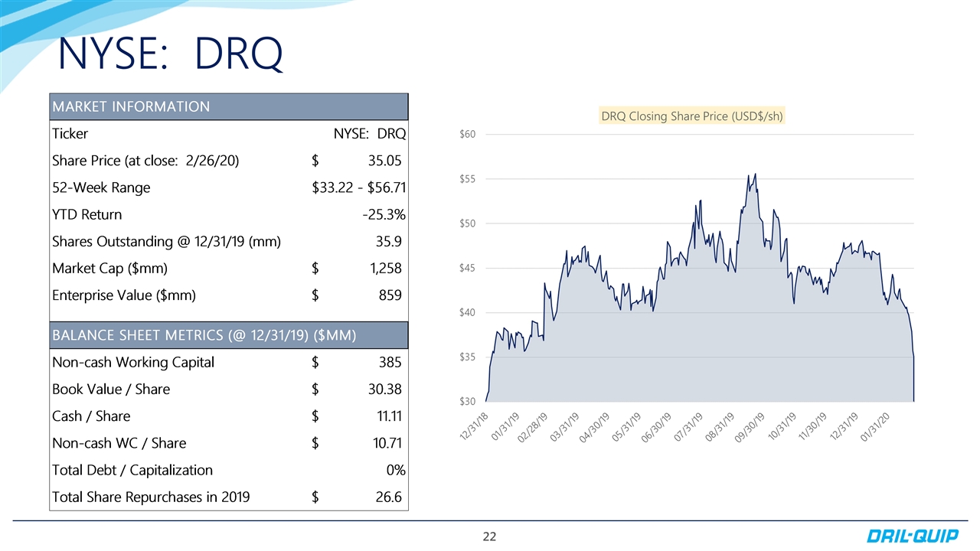Image resolution: width=980 pixels, height=551 pixels.
Task: Click the market cap value "1,258"
Action: tap(384, 269)
